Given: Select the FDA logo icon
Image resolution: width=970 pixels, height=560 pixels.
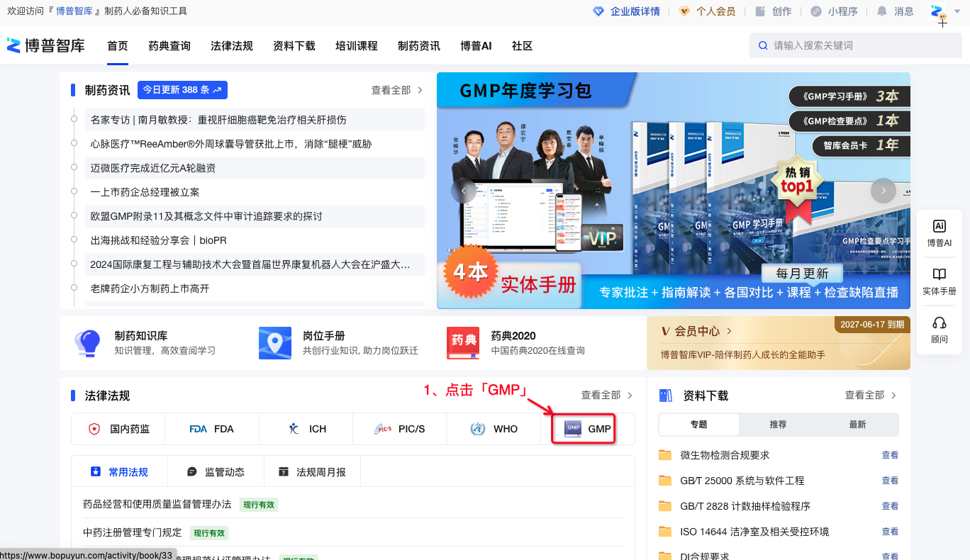Looking at the screenshot, I should (199, 429).
